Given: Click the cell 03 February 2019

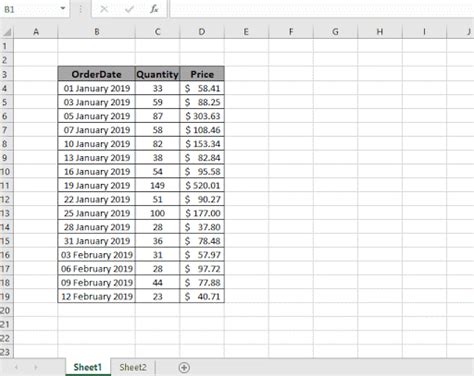Looking at the screenshot, I should 97,255.
